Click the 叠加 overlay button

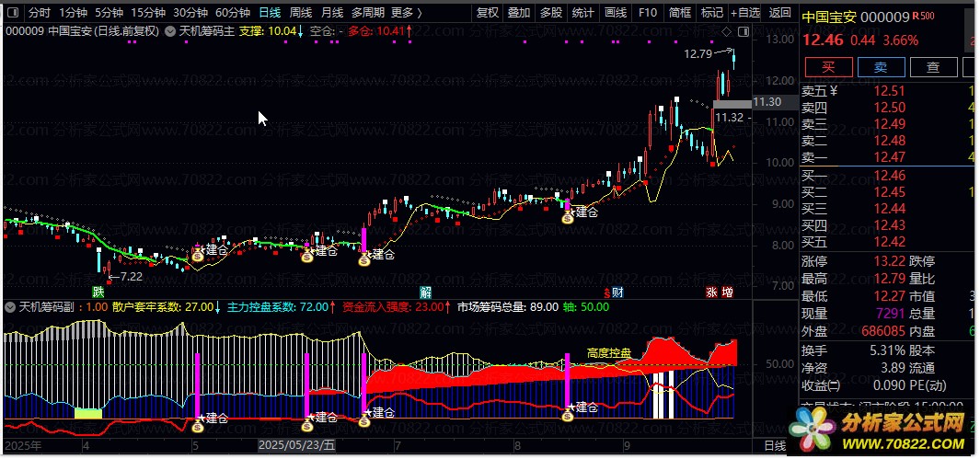519,12
